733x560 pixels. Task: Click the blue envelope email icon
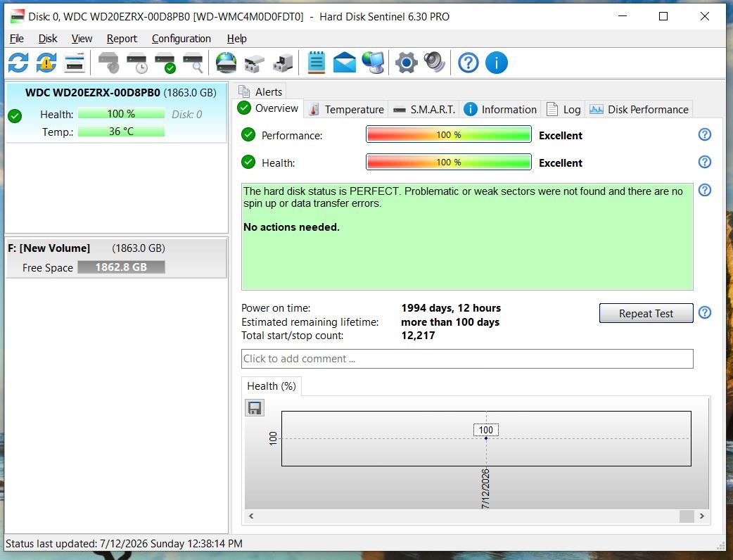(x=345, y=63)
